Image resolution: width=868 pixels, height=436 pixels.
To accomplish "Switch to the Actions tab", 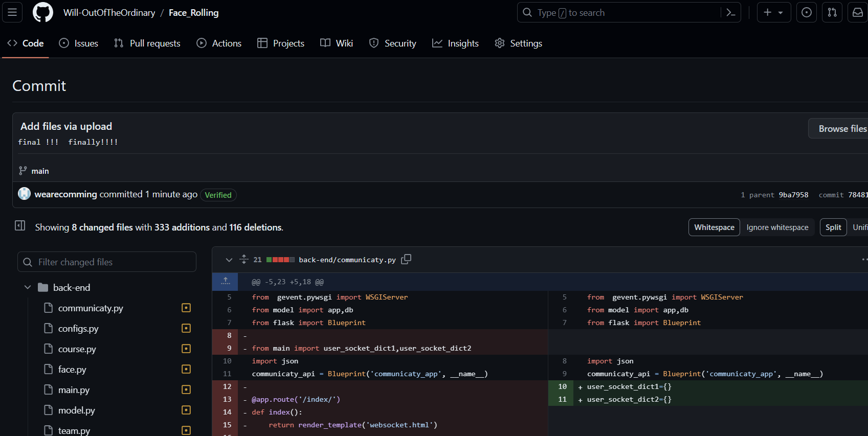I will [x=219, y=43].
